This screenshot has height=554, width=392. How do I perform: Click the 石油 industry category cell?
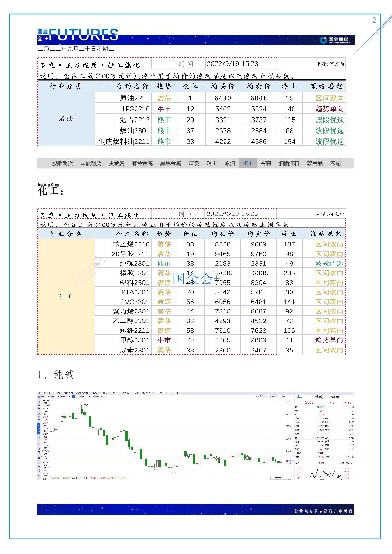point(66,119)
